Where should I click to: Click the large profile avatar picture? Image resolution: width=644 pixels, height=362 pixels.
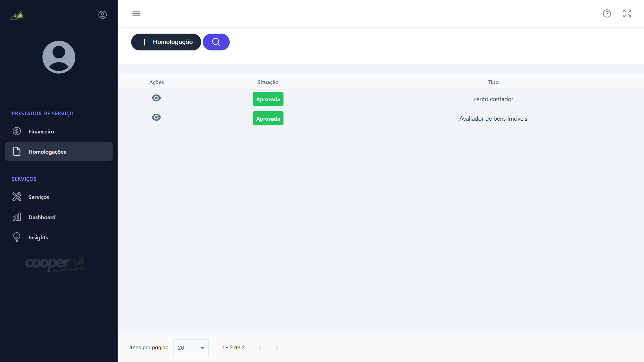(59, 57)
